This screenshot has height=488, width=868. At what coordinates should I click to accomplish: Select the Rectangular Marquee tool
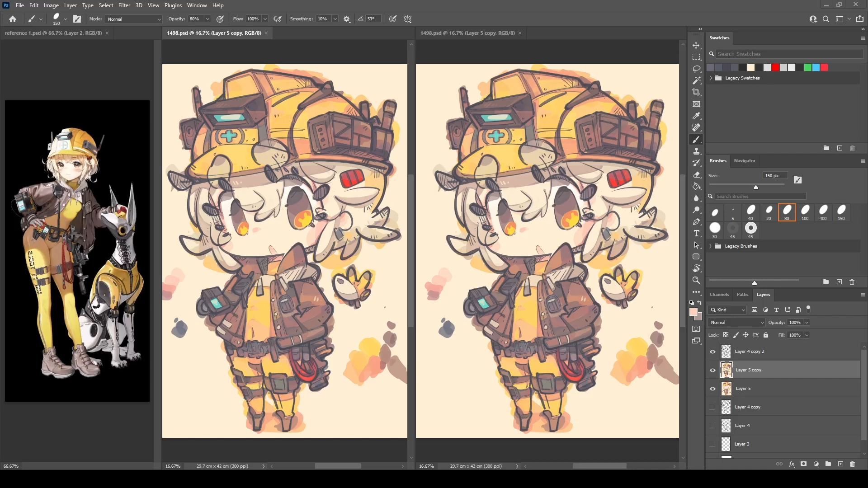696,57
